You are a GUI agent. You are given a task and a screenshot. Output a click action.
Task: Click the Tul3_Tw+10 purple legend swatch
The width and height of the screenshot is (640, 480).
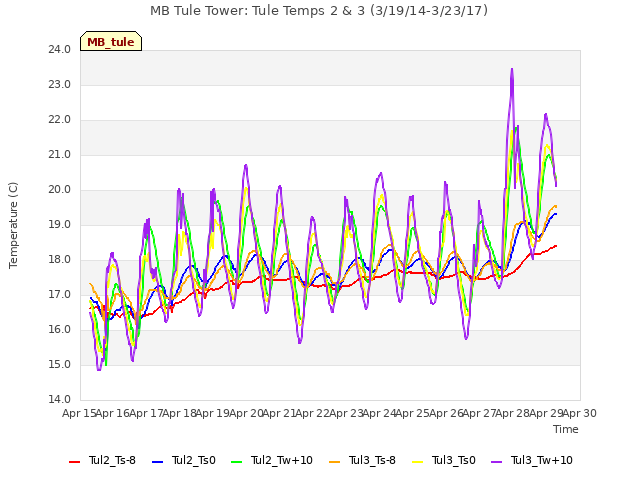tap(496, 462)
